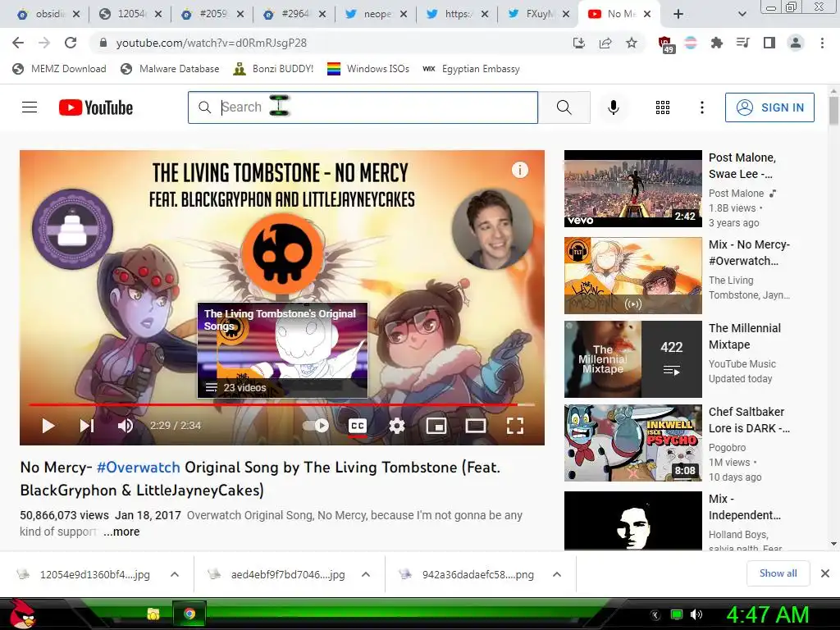Open the Pogobro channel name
Viewport: 840px width, 630px height.
[727, 447]
